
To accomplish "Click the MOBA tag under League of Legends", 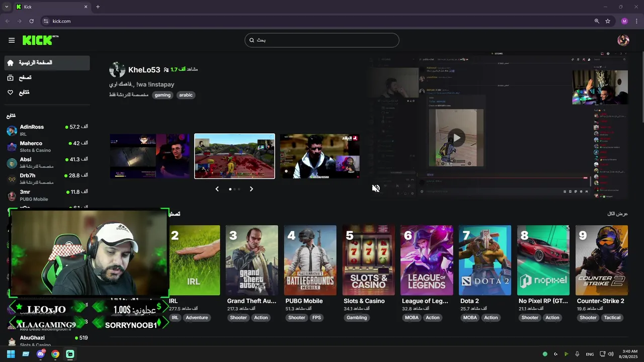I will click(x=412, y=318).
